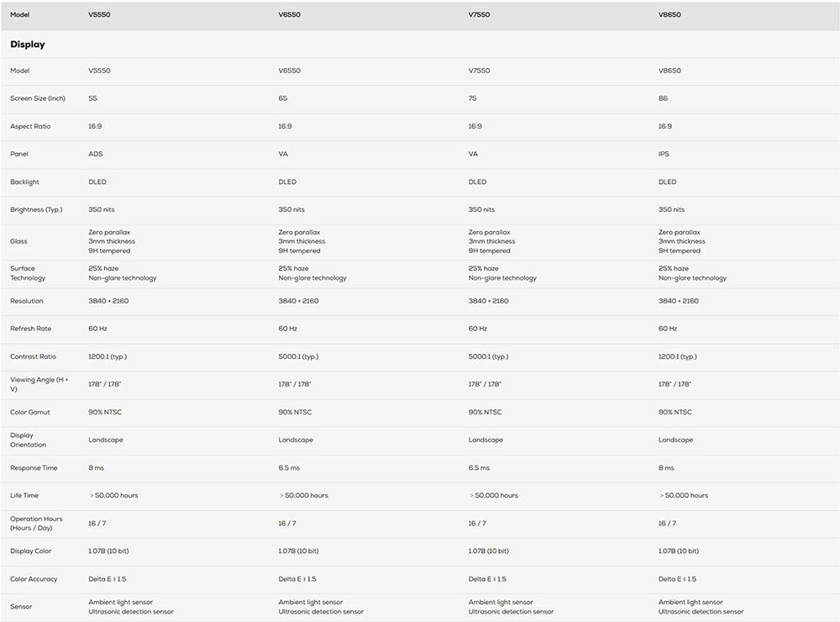
Task: Click the IPS panel value for V8650
Action: (x=664, y=154)
